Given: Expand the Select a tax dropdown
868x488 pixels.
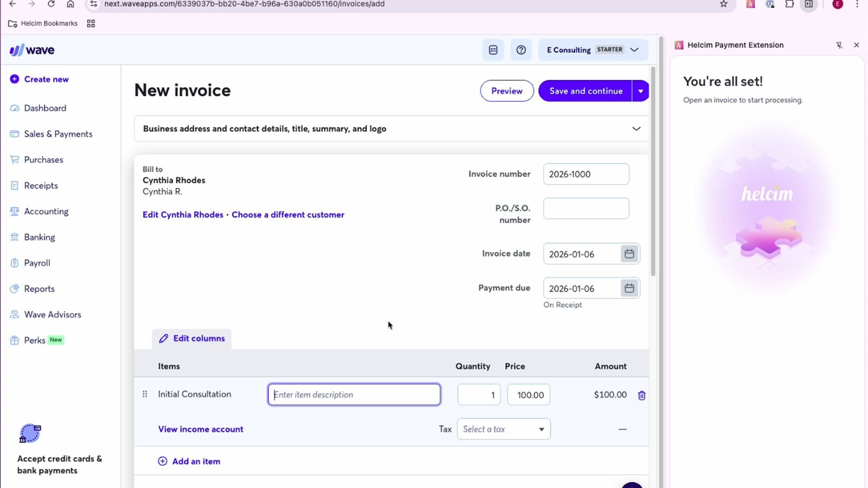Looking at the screenshot, I should 503,429.
